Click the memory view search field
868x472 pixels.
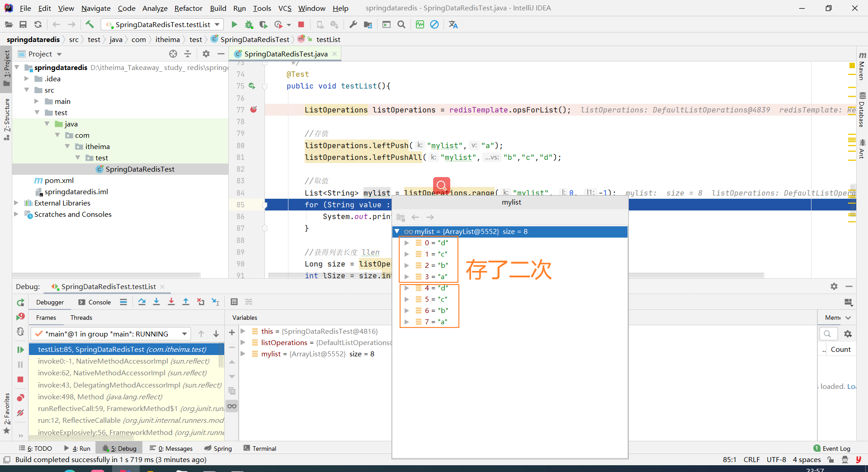point(828,334)
